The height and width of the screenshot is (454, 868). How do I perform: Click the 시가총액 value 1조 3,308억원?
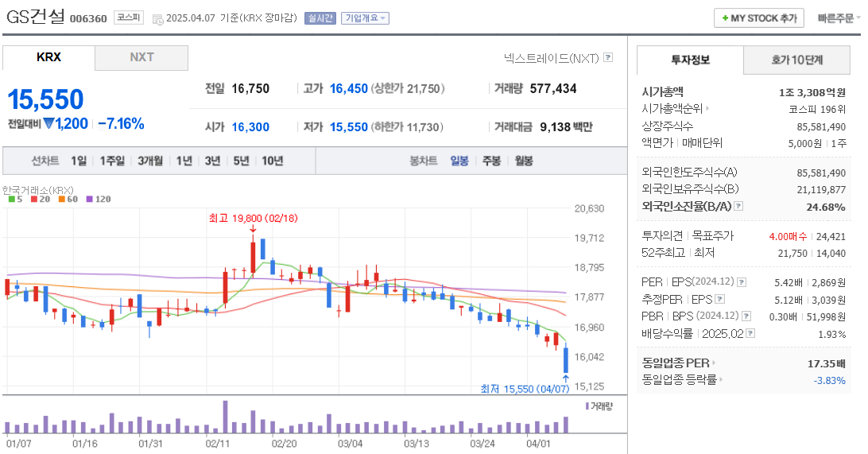coord(812,92)
